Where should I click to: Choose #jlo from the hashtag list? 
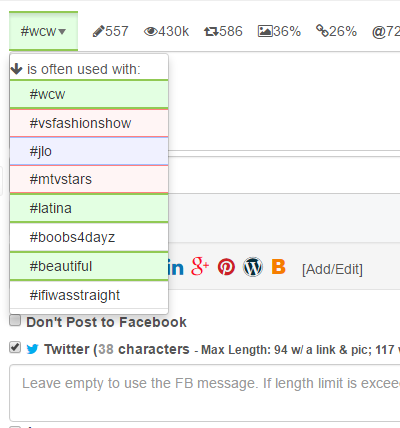[x=89, y=151]
